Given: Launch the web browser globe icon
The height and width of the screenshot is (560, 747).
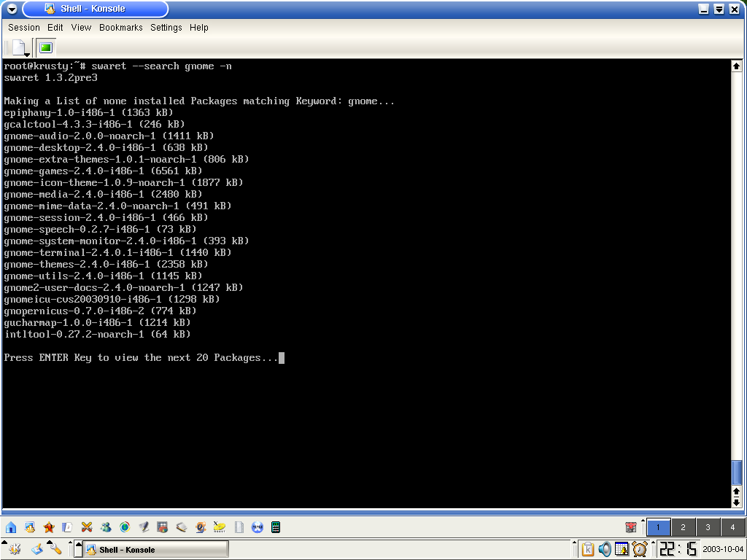Looking at the screenshot, I should coord(125,527).
